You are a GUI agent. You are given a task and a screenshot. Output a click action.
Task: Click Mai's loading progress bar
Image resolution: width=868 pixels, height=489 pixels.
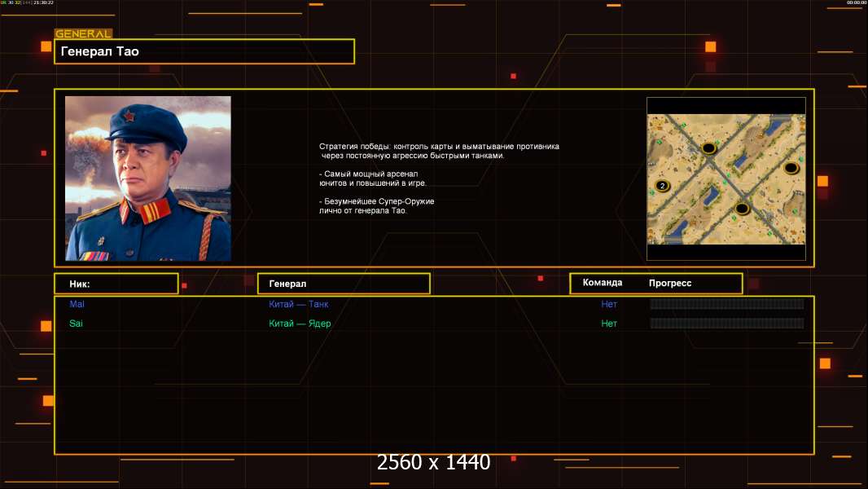(x=727, y=303)
